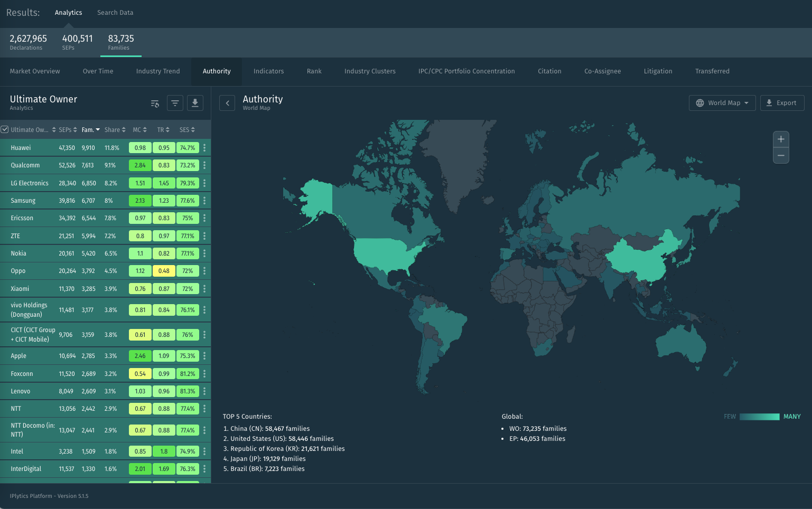Open the World Map dropdown

tap(722, 103)
